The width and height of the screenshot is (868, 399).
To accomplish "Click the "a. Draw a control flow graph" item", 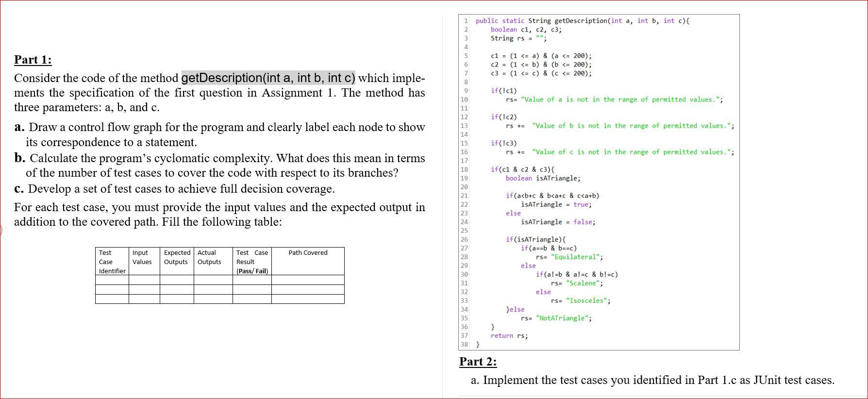I will pos(220,134).
